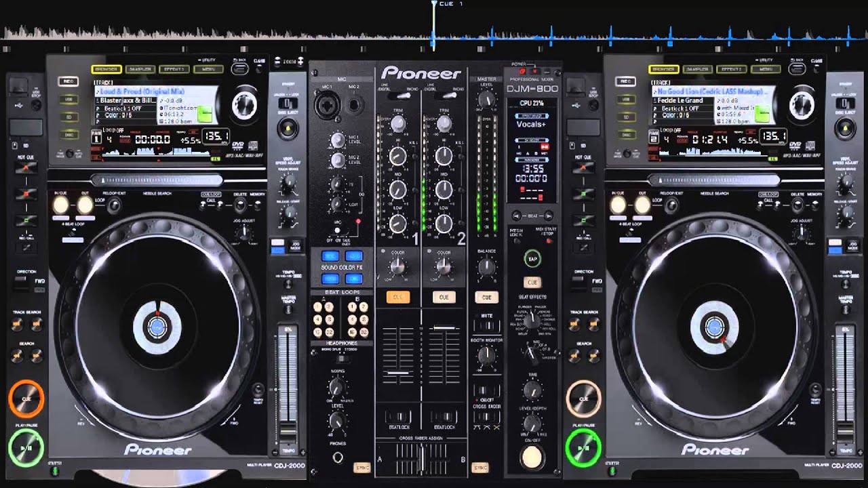Click MIC 1 LEVEL knob
The width and height of the screenshot is (868, 488).
click(337, 141)
